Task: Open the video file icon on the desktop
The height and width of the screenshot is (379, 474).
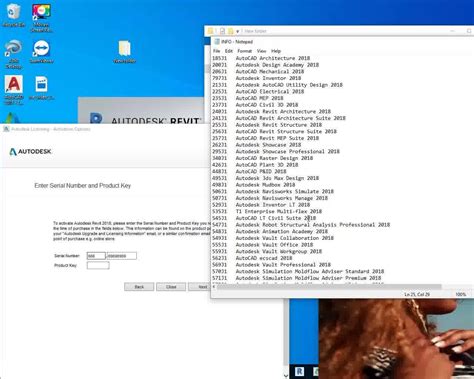Action: tap(42, 88)
